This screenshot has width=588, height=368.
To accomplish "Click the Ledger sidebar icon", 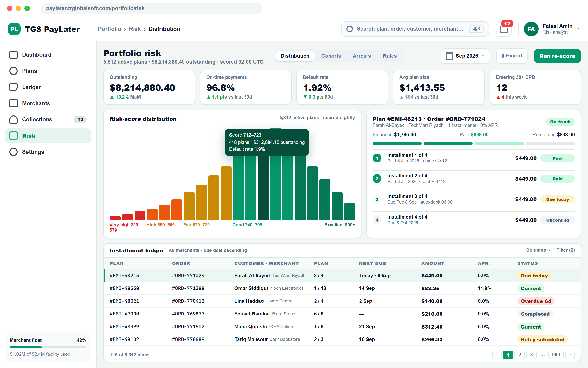I will [13, 87].
